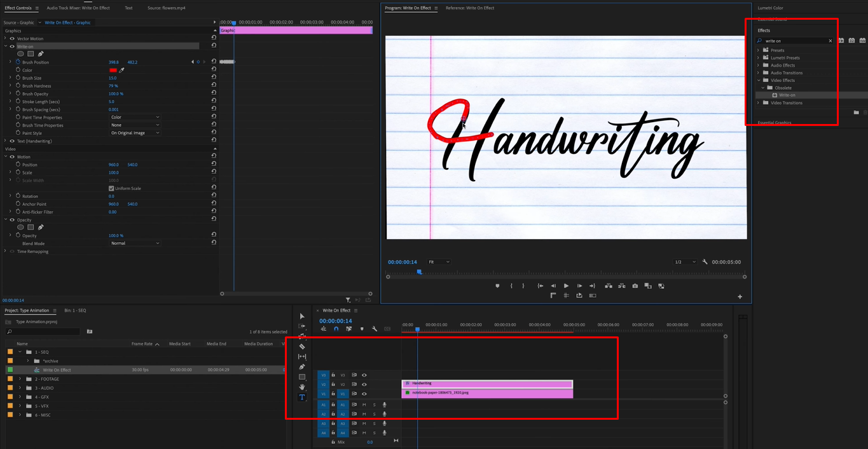Screen dimensions: 868x449
Task: Open Blend Mode dropdown
Action: [x=135, y=243]
